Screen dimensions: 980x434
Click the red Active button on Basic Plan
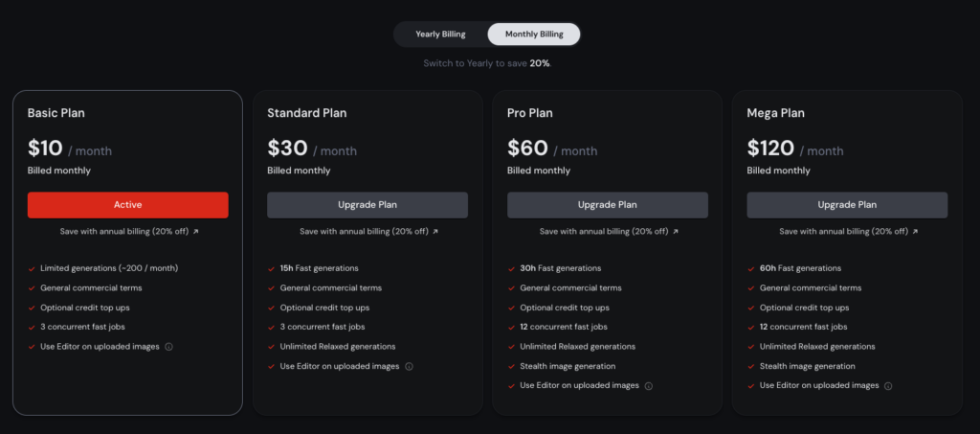[128, 205]
